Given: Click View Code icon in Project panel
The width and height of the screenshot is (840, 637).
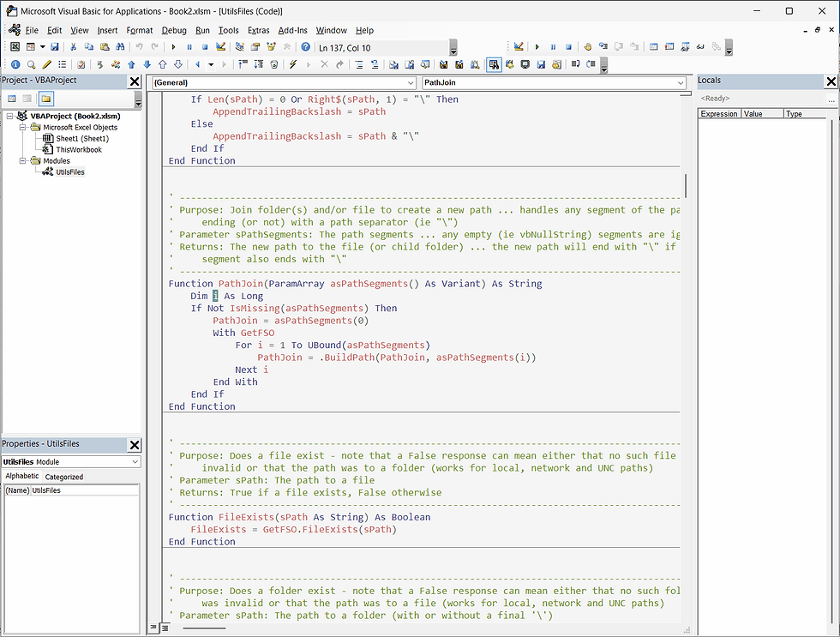Looking at the screenshot, I should pos(12,99).
